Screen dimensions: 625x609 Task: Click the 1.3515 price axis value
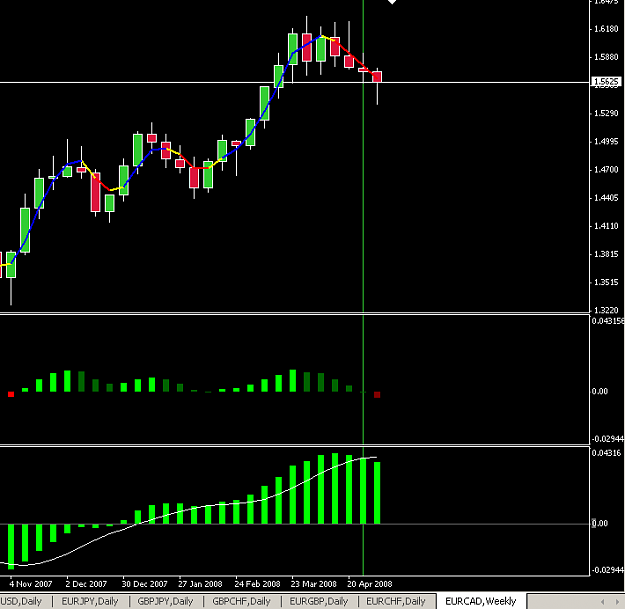(x=606, y=282)
